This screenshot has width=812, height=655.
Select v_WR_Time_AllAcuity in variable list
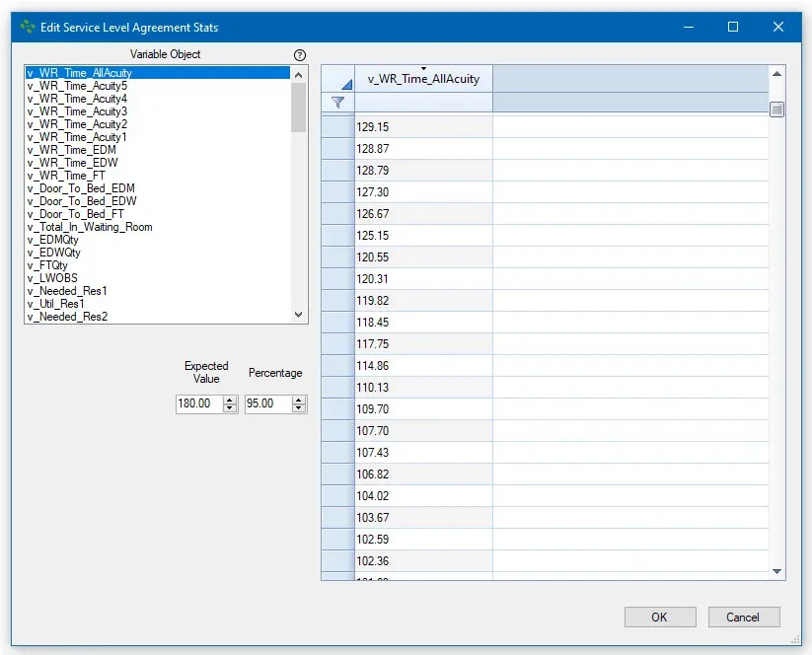tap(158, 73)
